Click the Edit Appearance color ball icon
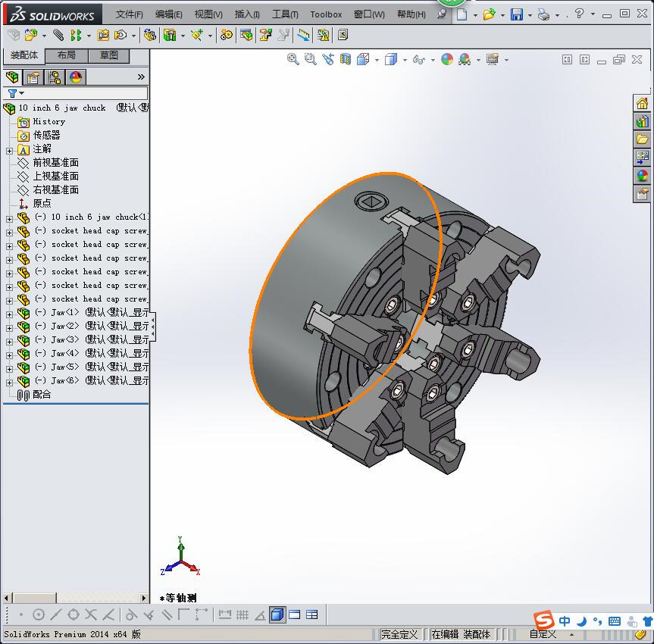This screenshot has width=654, height=644. pos(447,60)
